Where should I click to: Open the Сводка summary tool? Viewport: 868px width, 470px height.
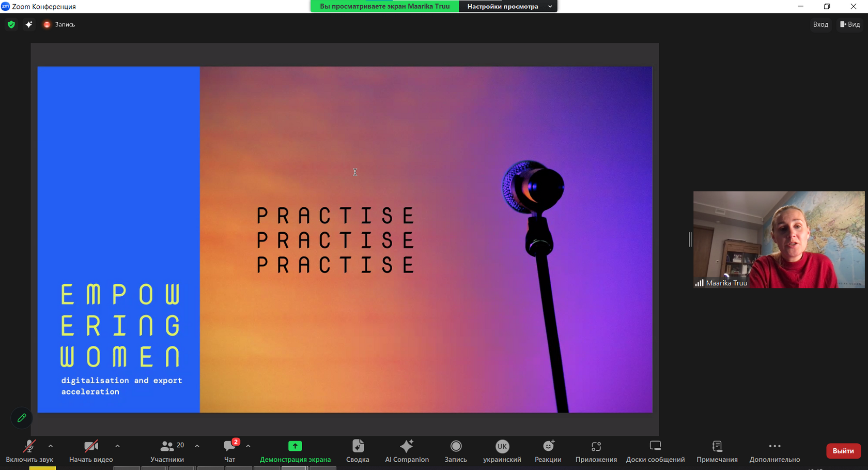[358, 451]
